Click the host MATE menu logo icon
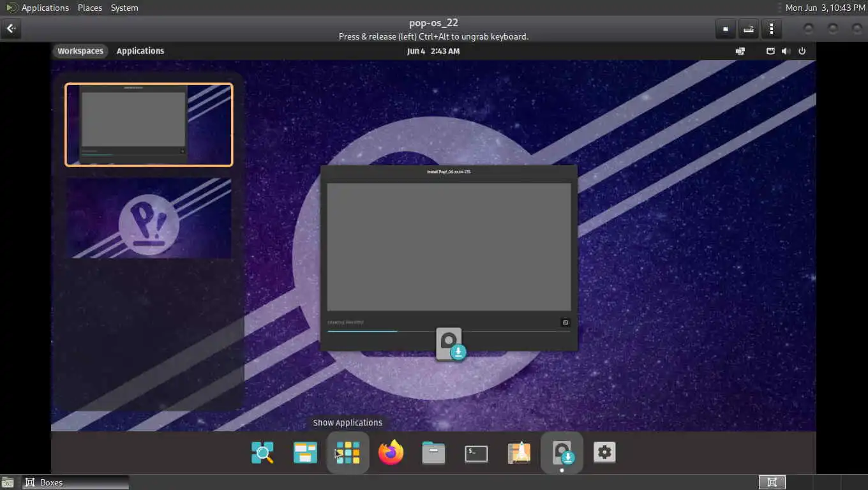Image resolution: width=868 pixels, height=490 pixels. (11, 8)
